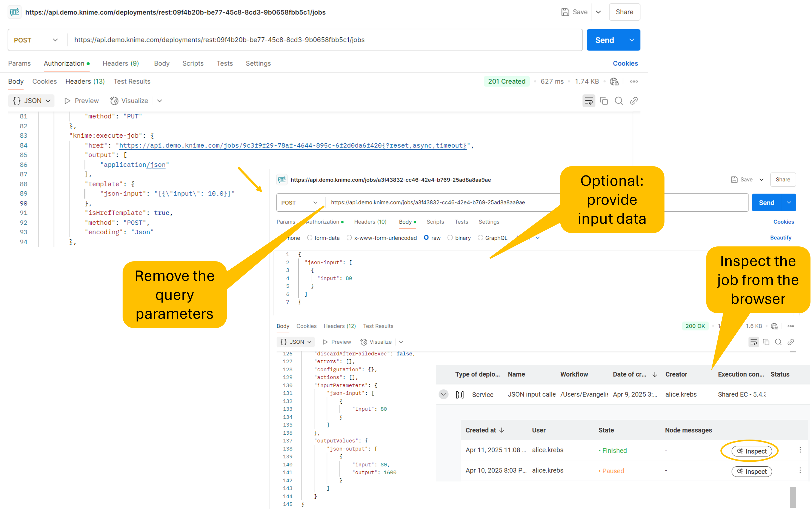
Task: Click the Save disk icon in top request
Action: (565, 12)
